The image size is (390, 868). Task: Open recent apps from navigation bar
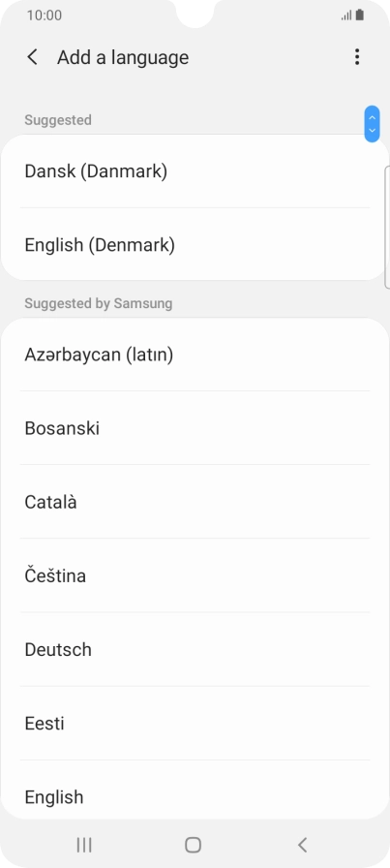pyautogui.click(x=84, y=845)
